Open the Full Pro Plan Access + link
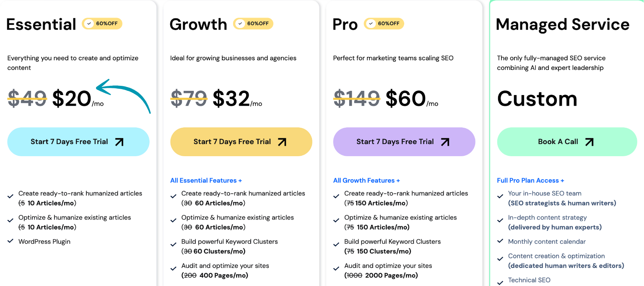Screen dimensions: 644x286 (530, 180)
